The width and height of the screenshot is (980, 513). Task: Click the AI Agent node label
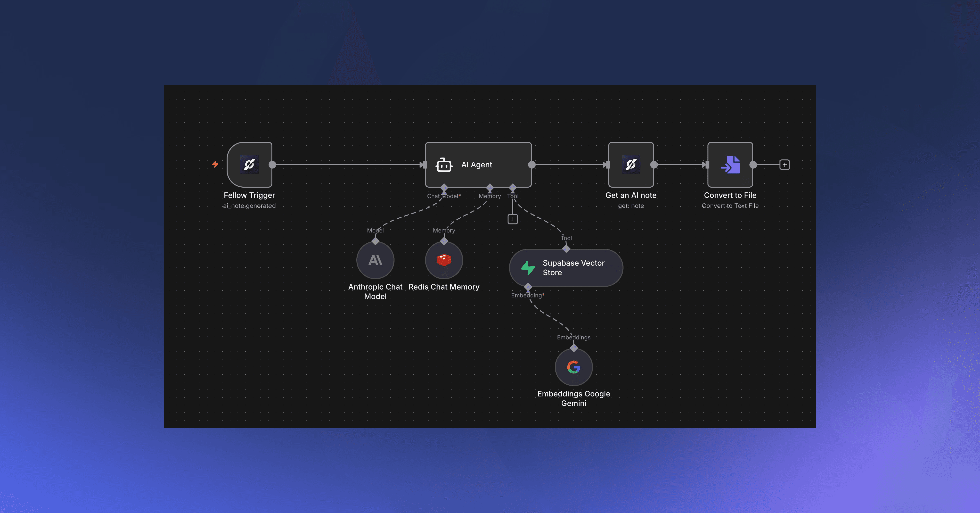tap(476, 165)
